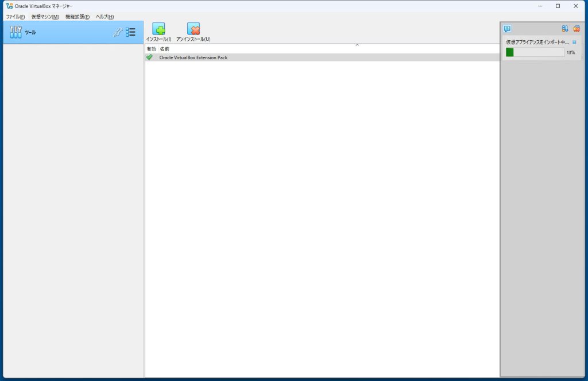Maximize the VirtualBox Manager window
This screenshot has width=588, height=381.
point(558,6)
